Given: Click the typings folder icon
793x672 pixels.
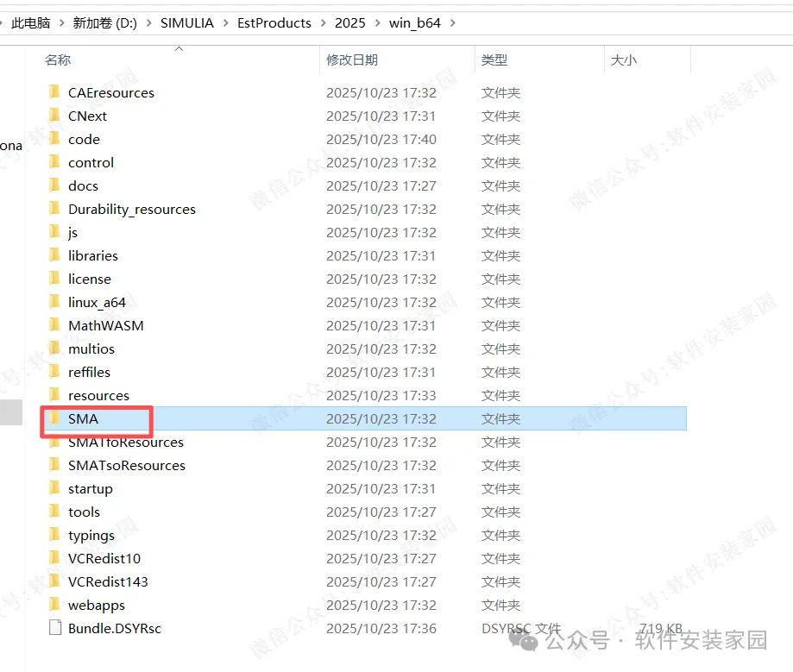Looking at the screenshot, I should tap(54, 535).
